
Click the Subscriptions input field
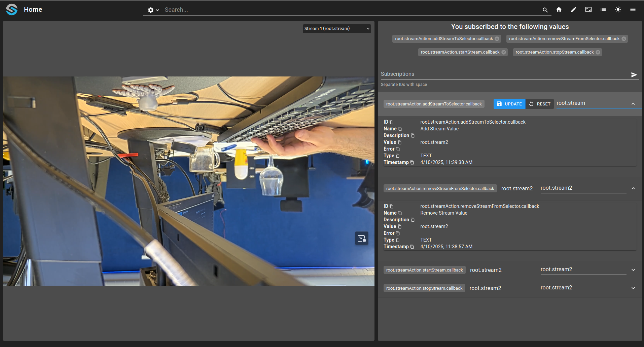tap(505, 74)
